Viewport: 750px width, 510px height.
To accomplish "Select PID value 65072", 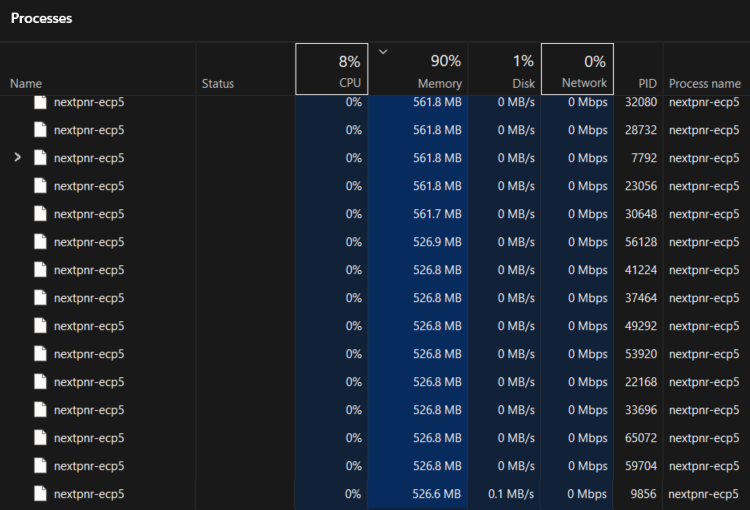I will (x=641, y=437).
